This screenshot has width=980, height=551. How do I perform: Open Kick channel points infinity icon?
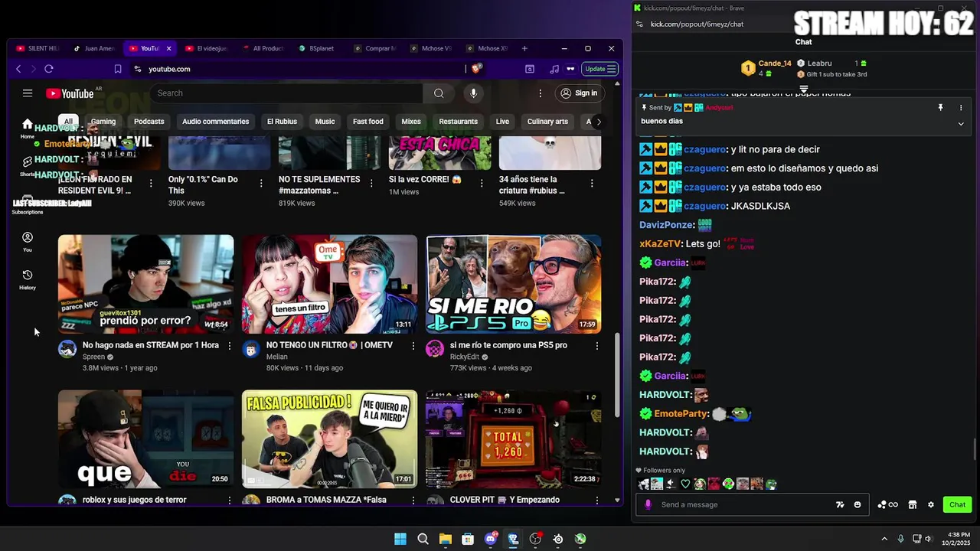887,504
